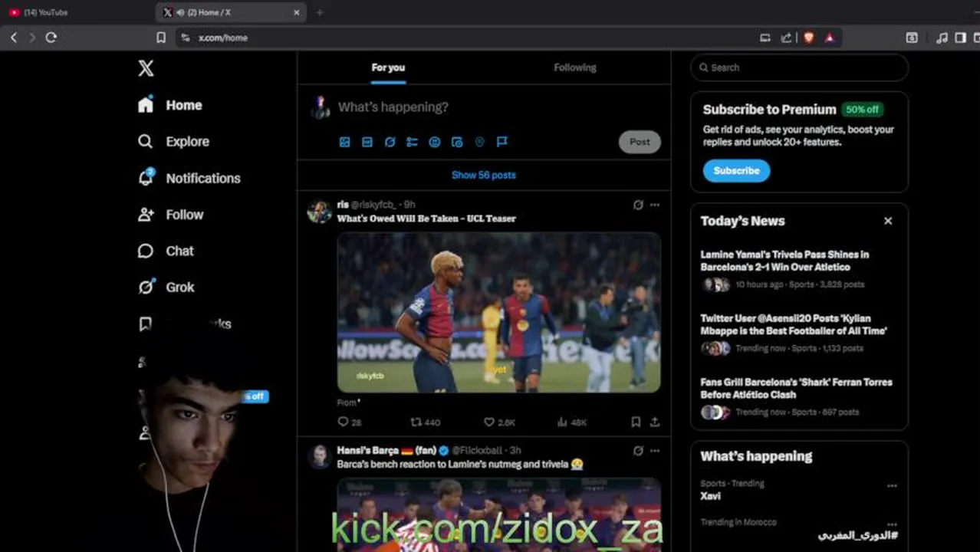Click the 50% off Premium badge
The width and height of the screenshot is (980, 552).
coord(862,110)
